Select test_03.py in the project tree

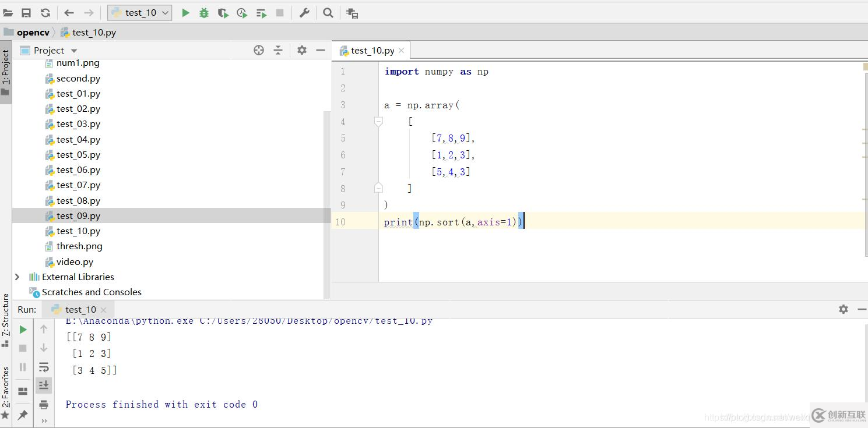coord(78,124)
